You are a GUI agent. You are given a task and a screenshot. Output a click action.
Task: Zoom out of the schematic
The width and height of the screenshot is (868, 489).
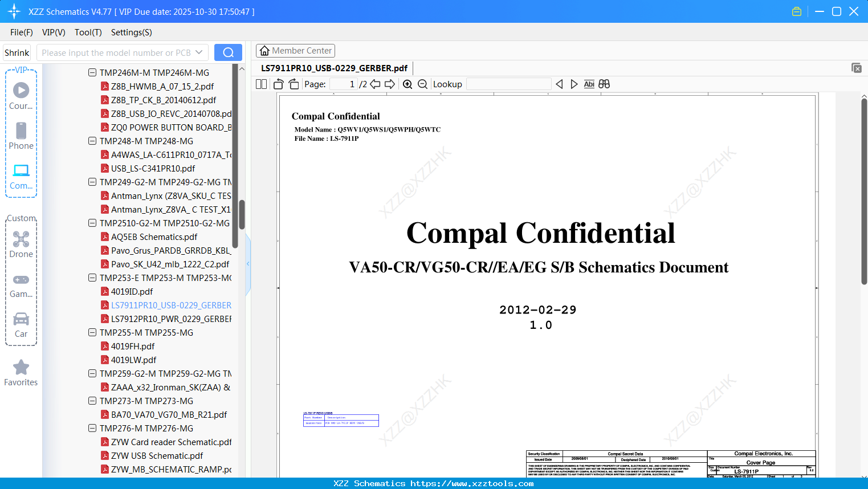(x=422, y=84)
